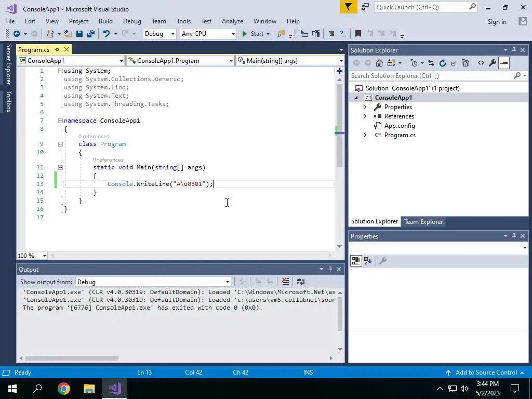The height and width of the screenshot is (399, 532).
Task: Collapse All in Solution Explorer
Action: (x=454, y=63)
